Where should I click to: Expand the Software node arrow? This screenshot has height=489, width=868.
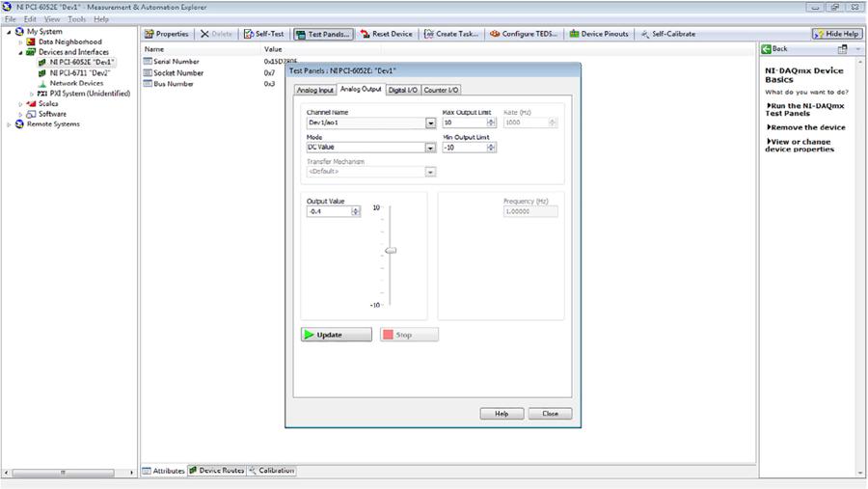[x=20, y=114]
